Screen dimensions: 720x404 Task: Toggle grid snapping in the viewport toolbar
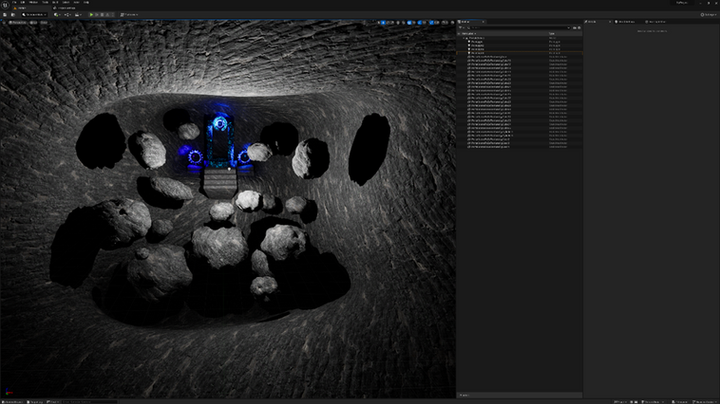coord(409,22)
